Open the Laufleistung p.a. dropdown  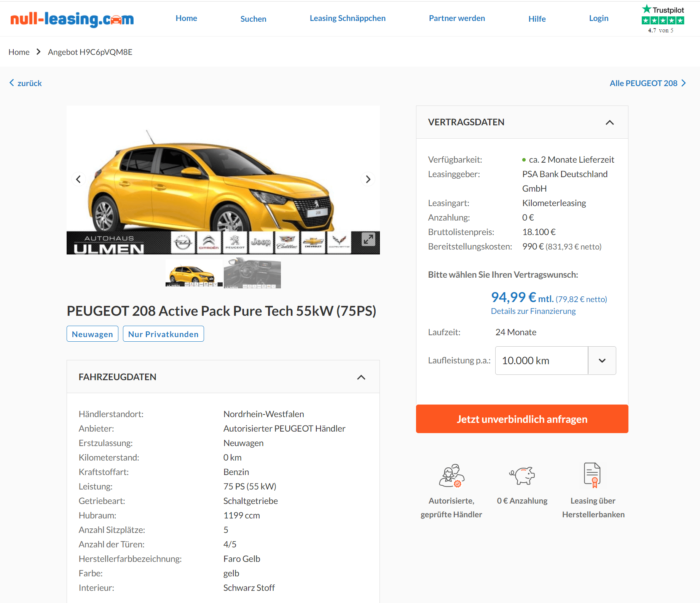pyautogui.click(x=555, y=360)
